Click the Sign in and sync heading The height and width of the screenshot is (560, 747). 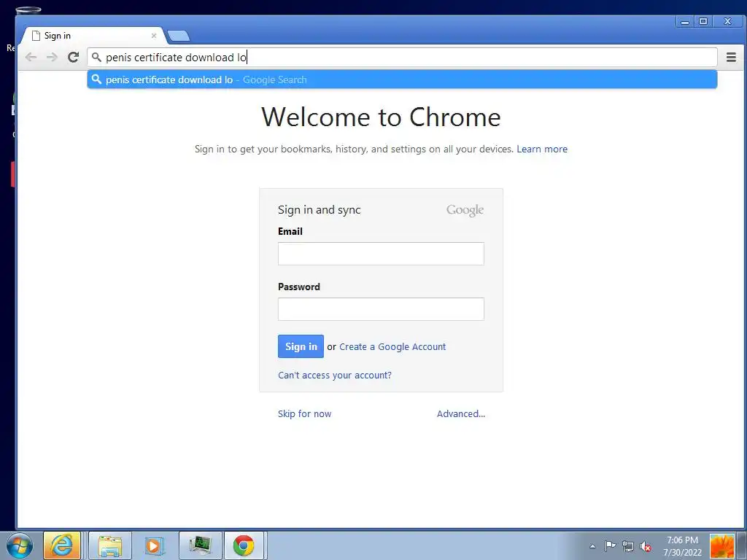(320, 210)
